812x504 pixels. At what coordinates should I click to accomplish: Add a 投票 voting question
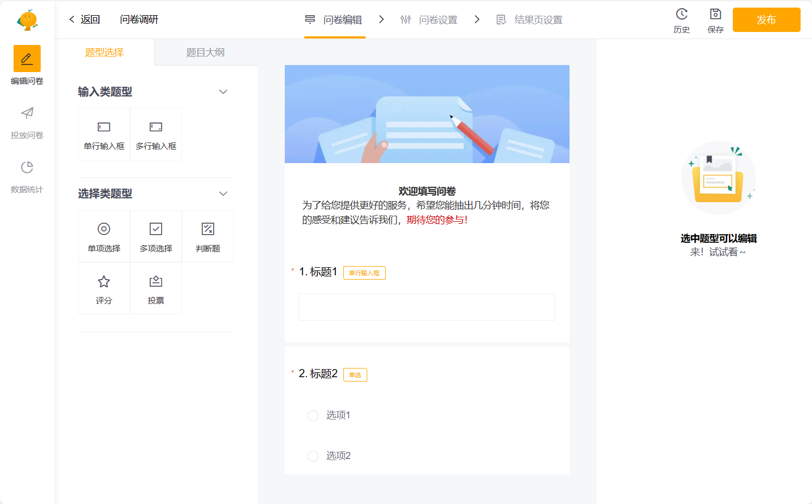(156, 288)
